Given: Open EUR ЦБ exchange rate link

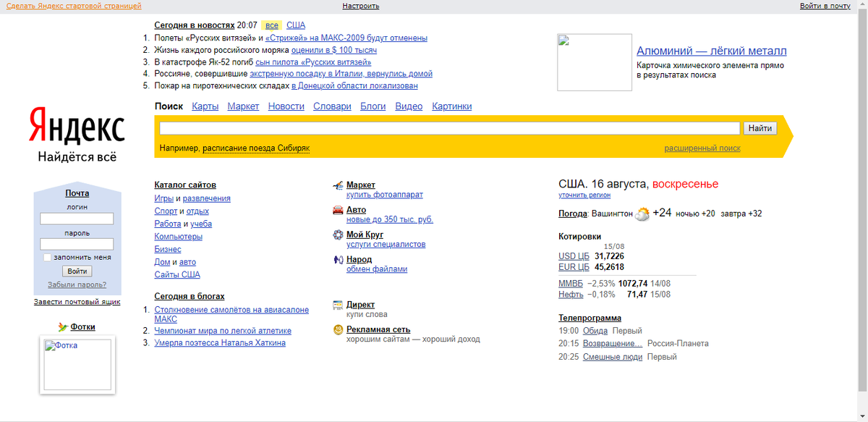Looking at the screenshot, I should 574,267.
